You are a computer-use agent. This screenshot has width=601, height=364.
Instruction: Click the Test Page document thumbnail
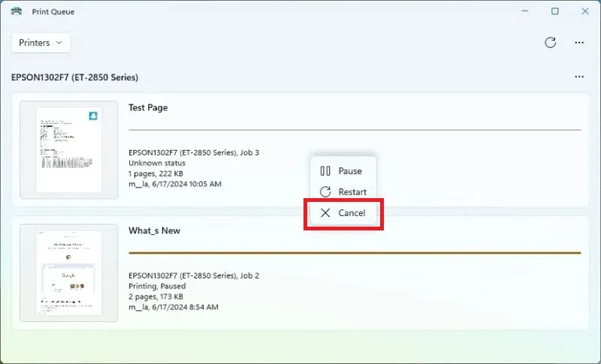(x=69, y=149)
